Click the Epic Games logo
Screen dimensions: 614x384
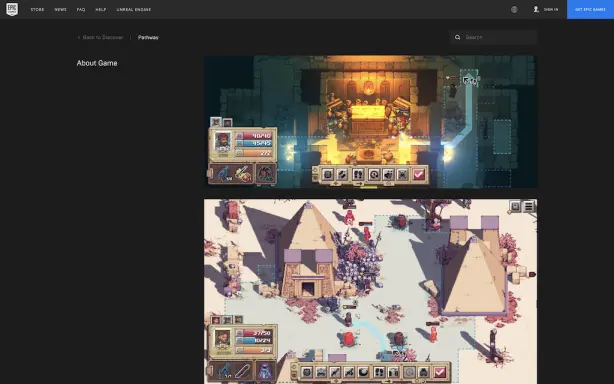[x=12, y=9]
